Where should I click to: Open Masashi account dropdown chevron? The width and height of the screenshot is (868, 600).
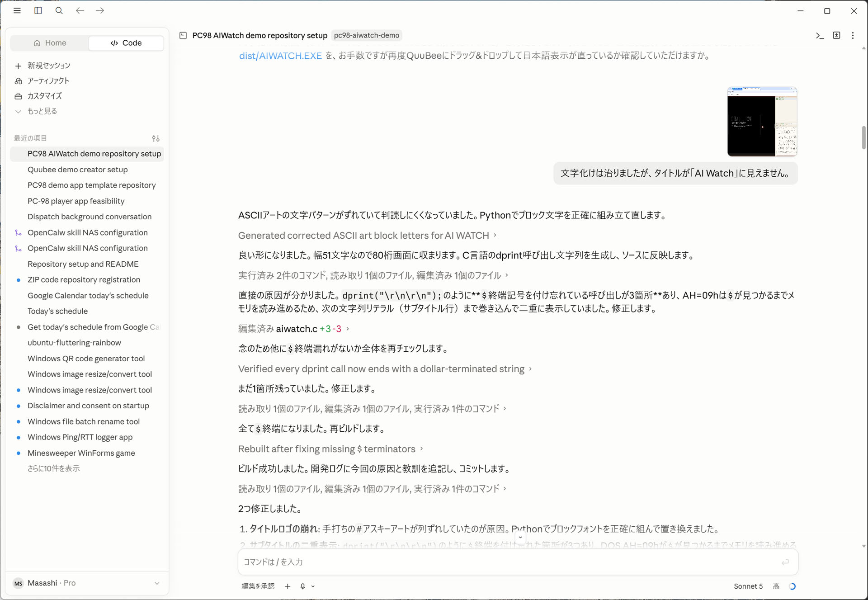pos(157,583)
